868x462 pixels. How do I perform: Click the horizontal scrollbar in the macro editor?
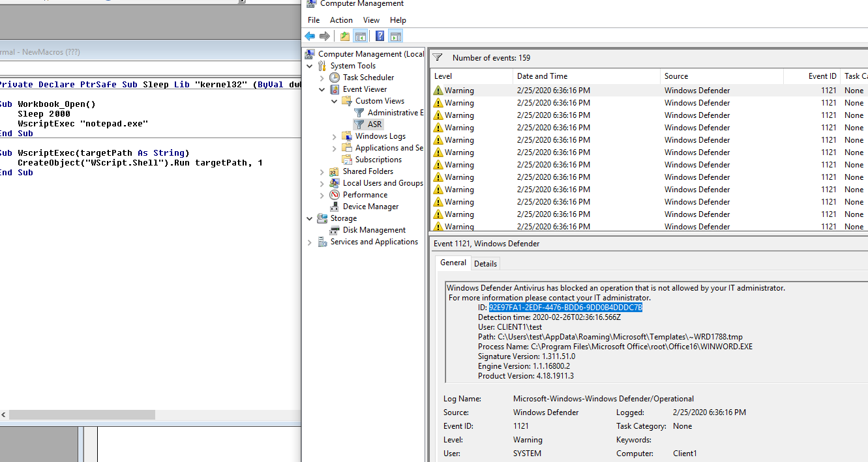pos(150,415)
